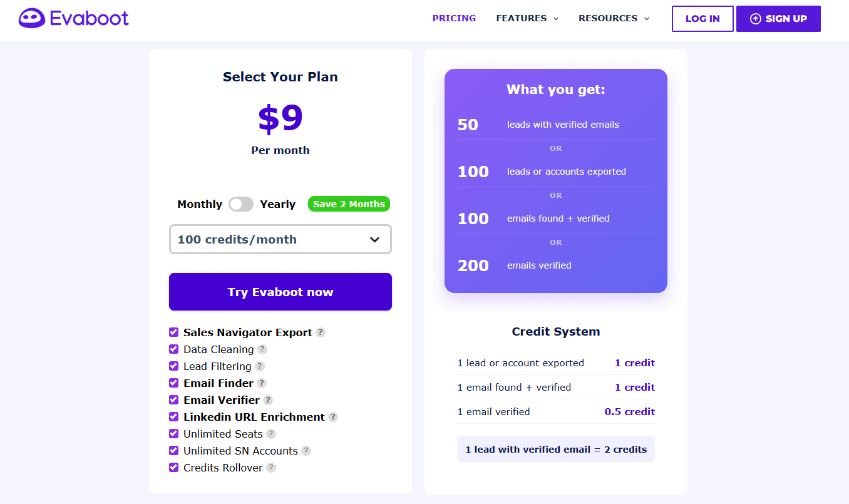Screen dimensions: 849x504
Task: Expand the Features menu in navigation
Action: [527, 18]
